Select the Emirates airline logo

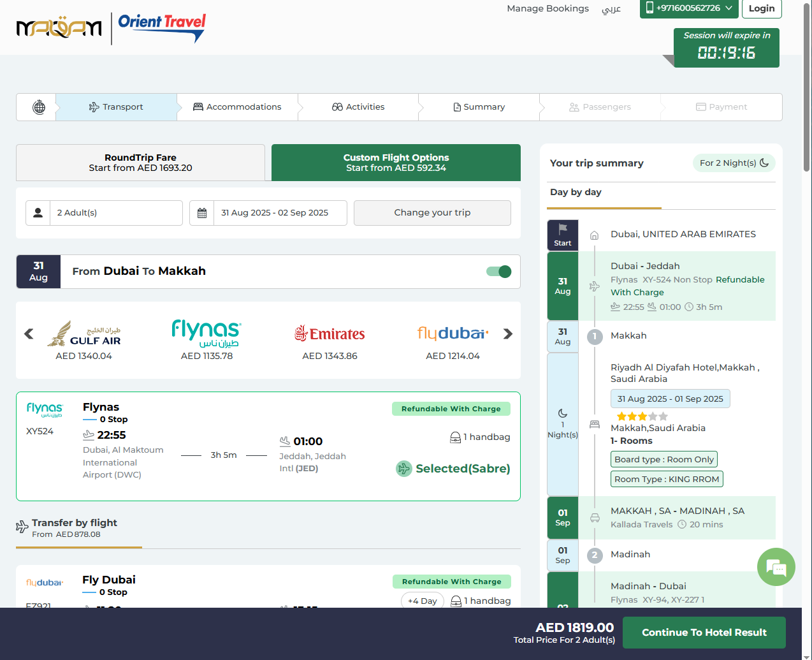[x=330, y=333]
